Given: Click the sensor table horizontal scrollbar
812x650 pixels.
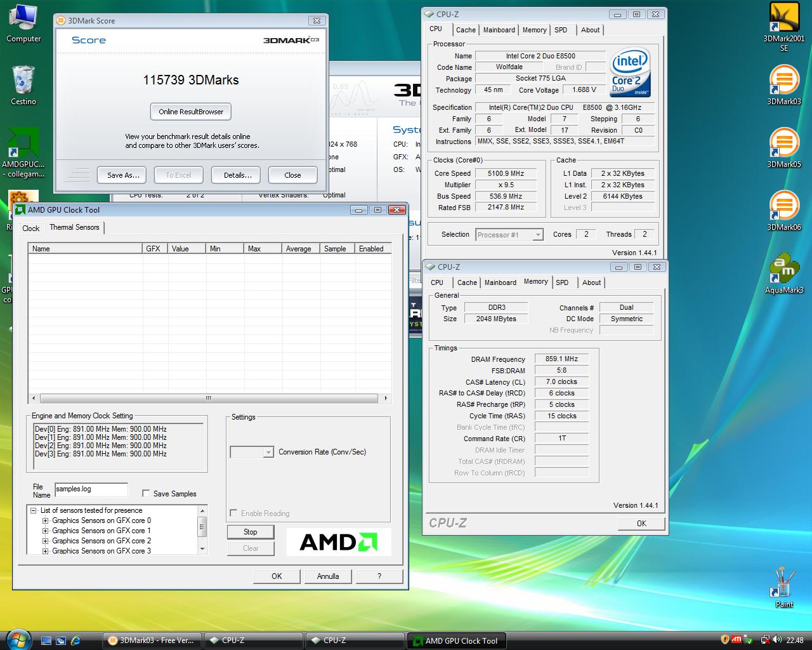Looking at the screenshot, I should [209, 398].
